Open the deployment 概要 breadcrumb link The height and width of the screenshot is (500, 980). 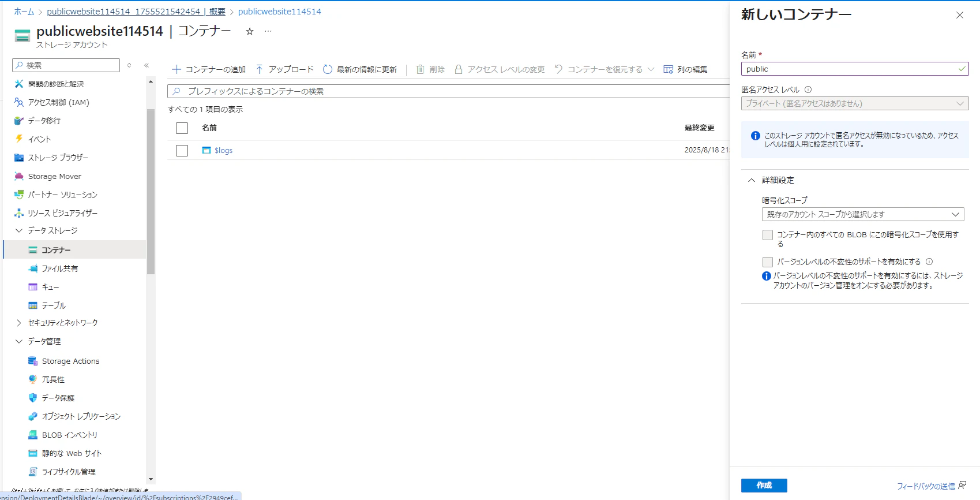click(136, 12)
